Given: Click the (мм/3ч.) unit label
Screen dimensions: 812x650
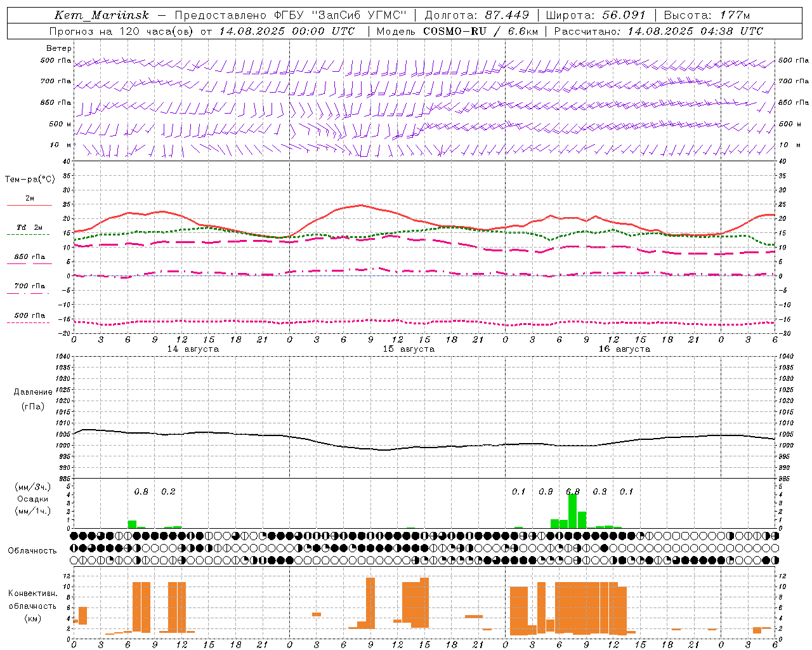Looking at the screenshot, I should pos(33,487).
